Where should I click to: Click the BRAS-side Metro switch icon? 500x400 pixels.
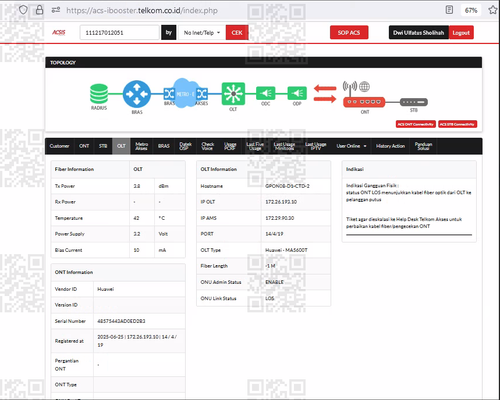[x=169, y=94]
